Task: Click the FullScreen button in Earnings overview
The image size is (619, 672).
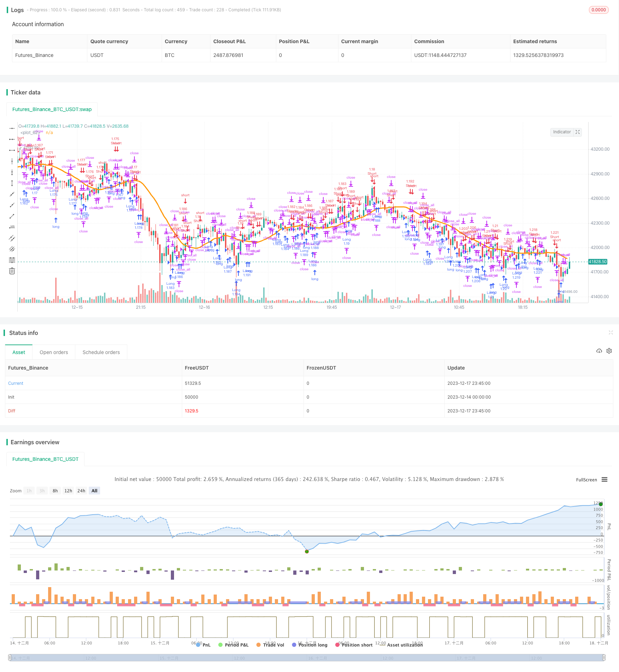Action: coord(586,480)
